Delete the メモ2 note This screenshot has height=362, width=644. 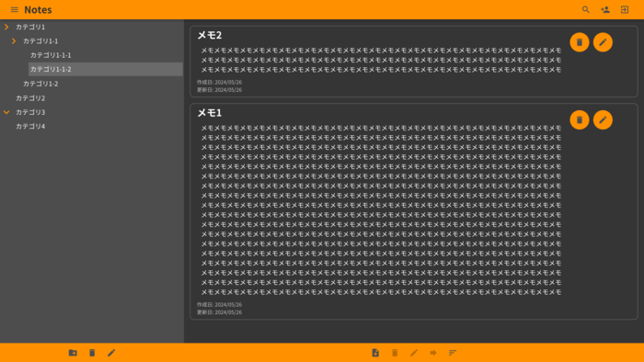click(580, 42)
